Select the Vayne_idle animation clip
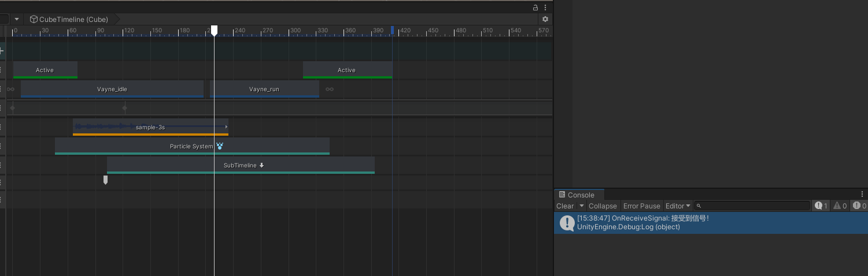 [112, 89]
